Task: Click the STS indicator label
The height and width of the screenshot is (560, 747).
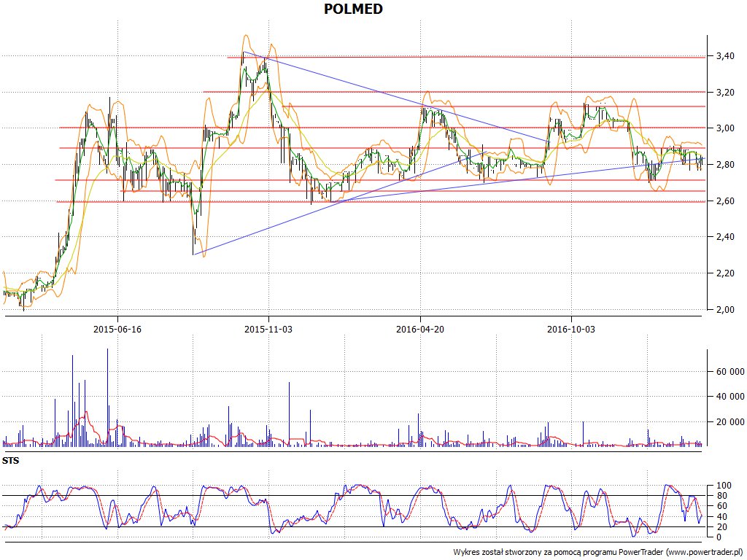Action: pos(10,461)
